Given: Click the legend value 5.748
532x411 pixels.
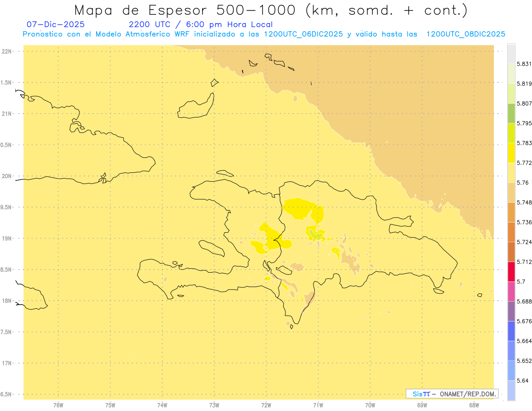Looking at the screenshot, I should tap(524, 202).
